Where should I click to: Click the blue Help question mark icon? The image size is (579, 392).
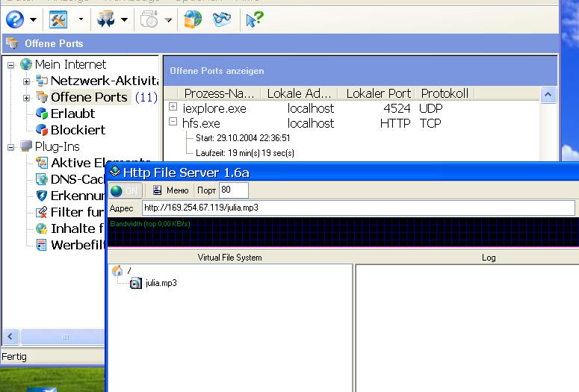coord(15,19)
